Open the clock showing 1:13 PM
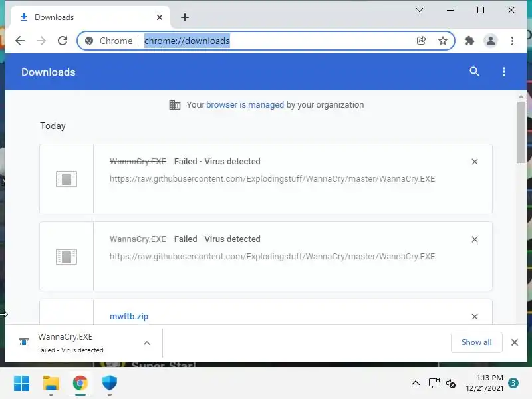 [485, 383]
